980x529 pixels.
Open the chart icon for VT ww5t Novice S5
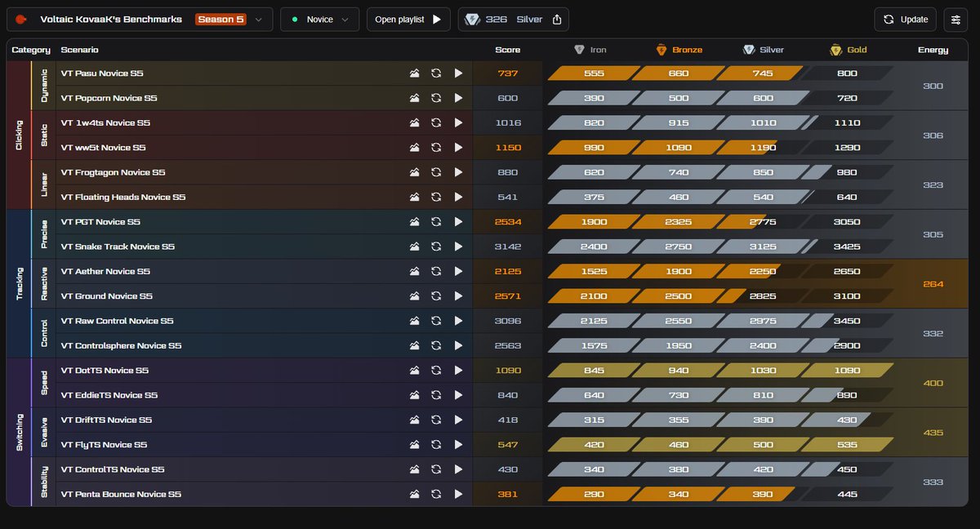(x=415, y=148)
